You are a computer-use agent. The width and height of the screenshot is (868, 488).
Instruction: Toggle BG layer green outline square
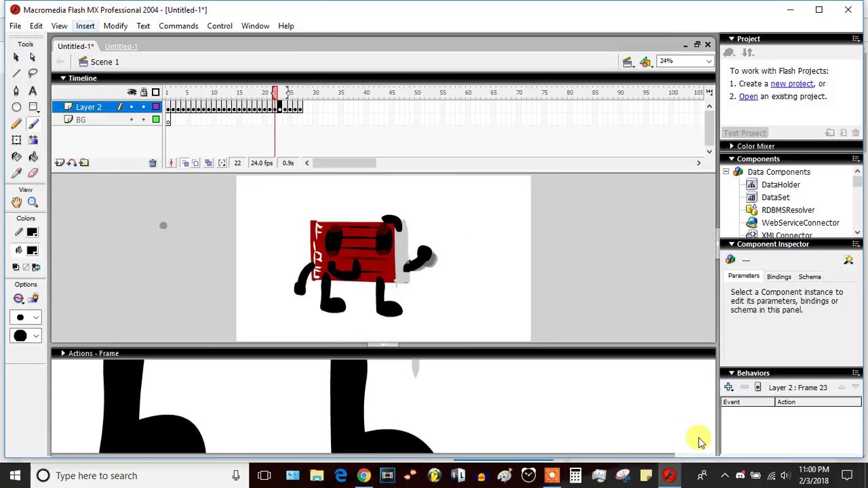[156, 120]
